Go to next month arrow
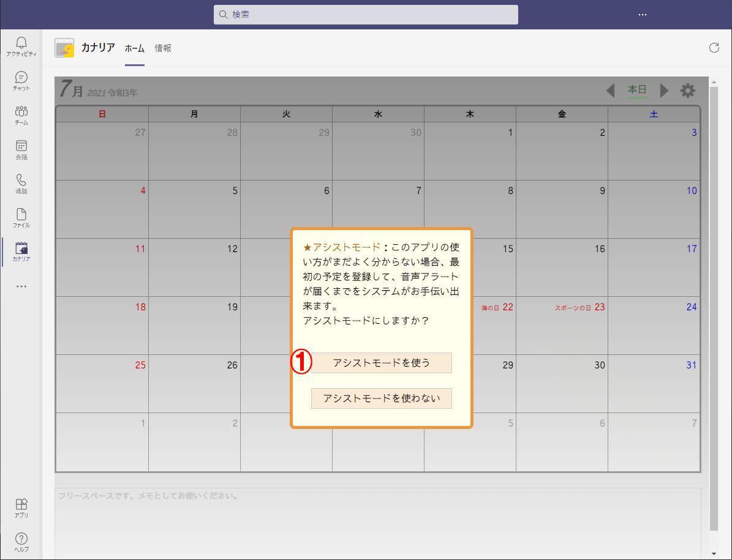Image resolution: width=732 pixels, height=560 pixels. point(664,91)
